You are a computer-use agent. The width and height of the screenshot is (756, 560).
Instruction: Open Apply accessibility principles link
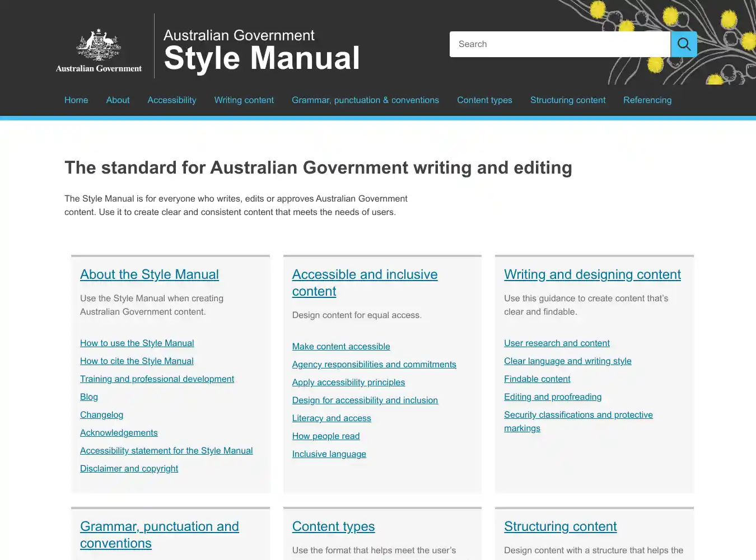pyautogui.click(x=348, y=382)
